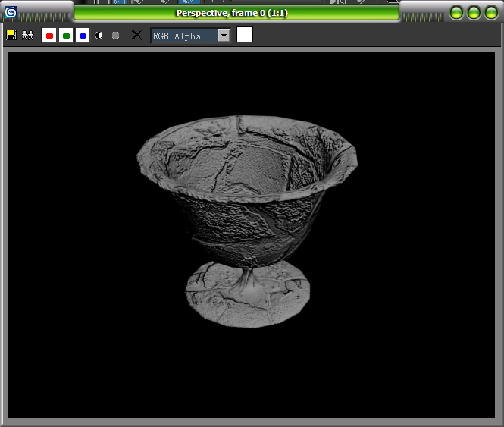Toggle the red channel display
The width and height of the screenshot is (504, 427).
(x=49, y=36)
